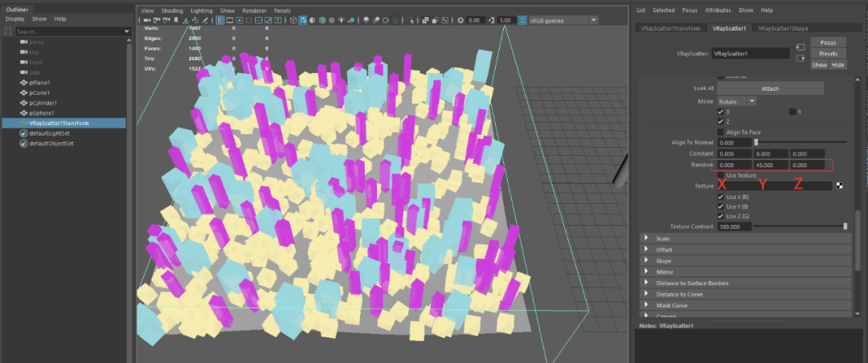
Task: Click the defaultLightSet set icon
Action: pos(23,133)
